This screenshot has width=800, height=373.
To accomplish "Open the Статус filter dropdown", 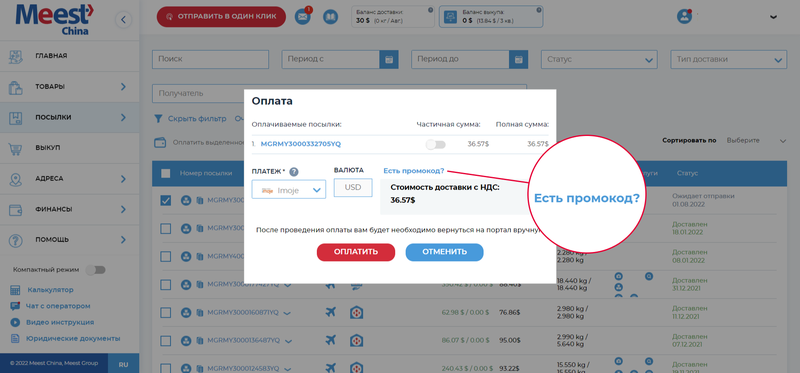I will [599, 60].
